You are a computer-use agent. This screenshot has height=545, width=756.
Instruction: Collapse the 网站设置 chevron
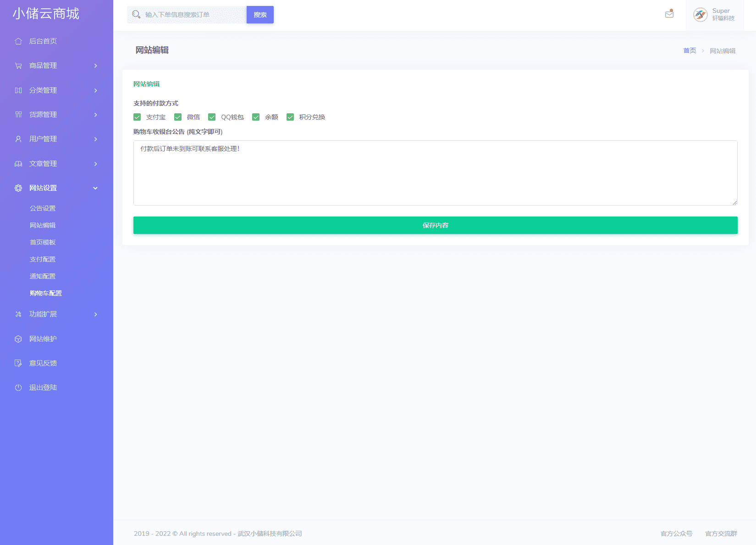coord(95,188)
